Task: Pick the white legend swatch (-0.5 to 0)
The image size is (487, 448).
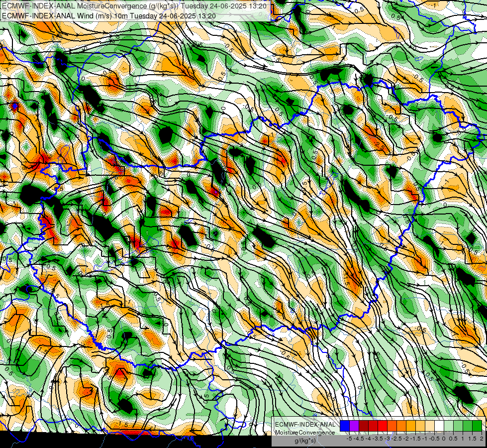Action: coord(439,426)
